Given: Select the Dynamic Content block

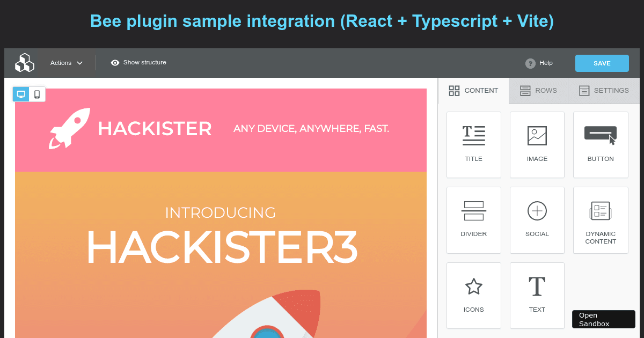Looking at the screenshot, I should 601,220.
